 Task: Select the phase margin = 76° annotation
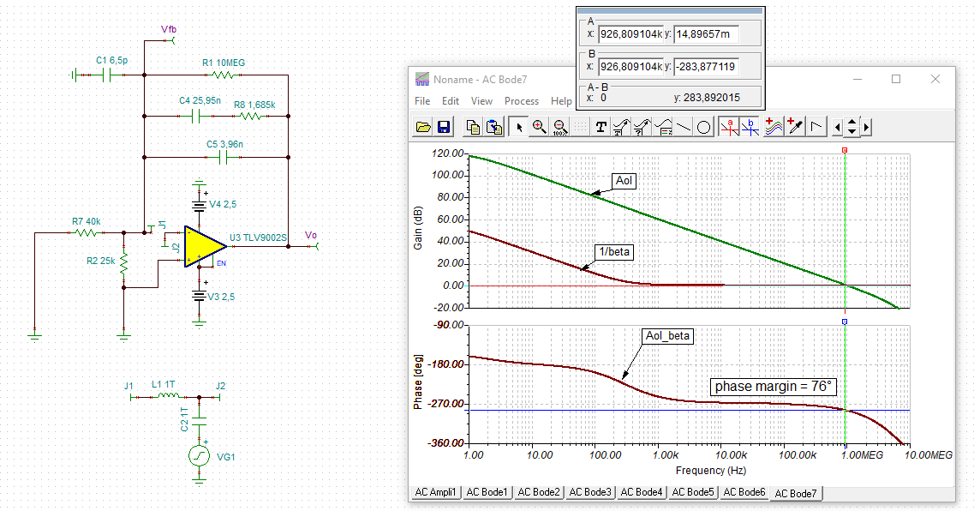coord(774,387)
